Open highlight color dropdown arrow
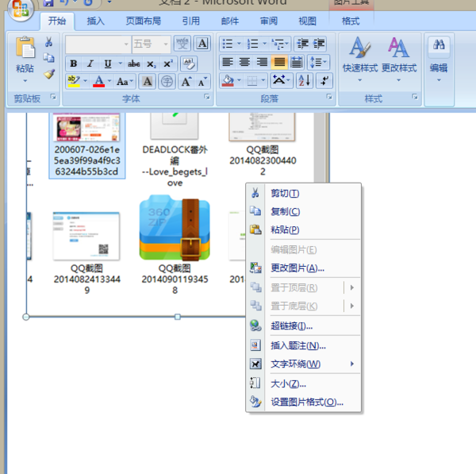This screenshot has width=476, height=474. click(86, 81)
